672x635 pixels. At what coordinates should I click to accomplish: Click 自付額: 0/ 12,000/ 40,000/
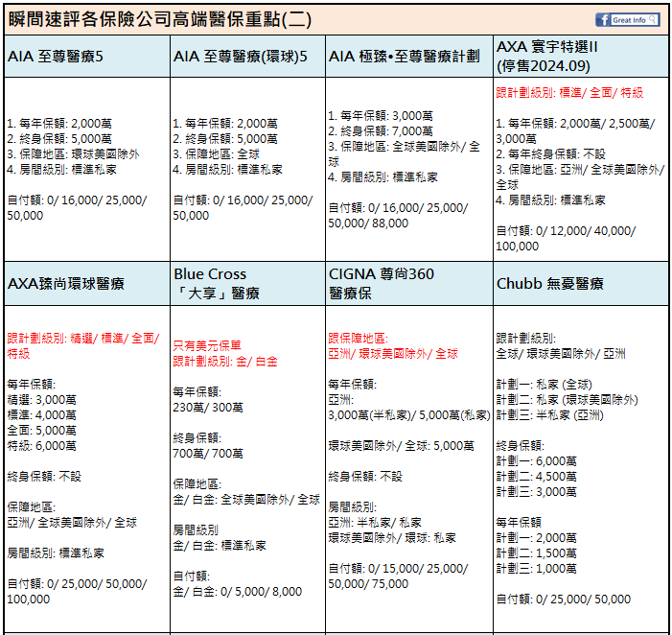point(566,230)
